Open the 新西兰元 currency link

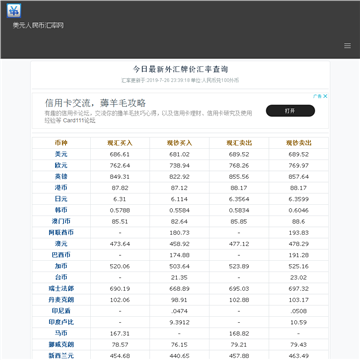tap(61, 356)
